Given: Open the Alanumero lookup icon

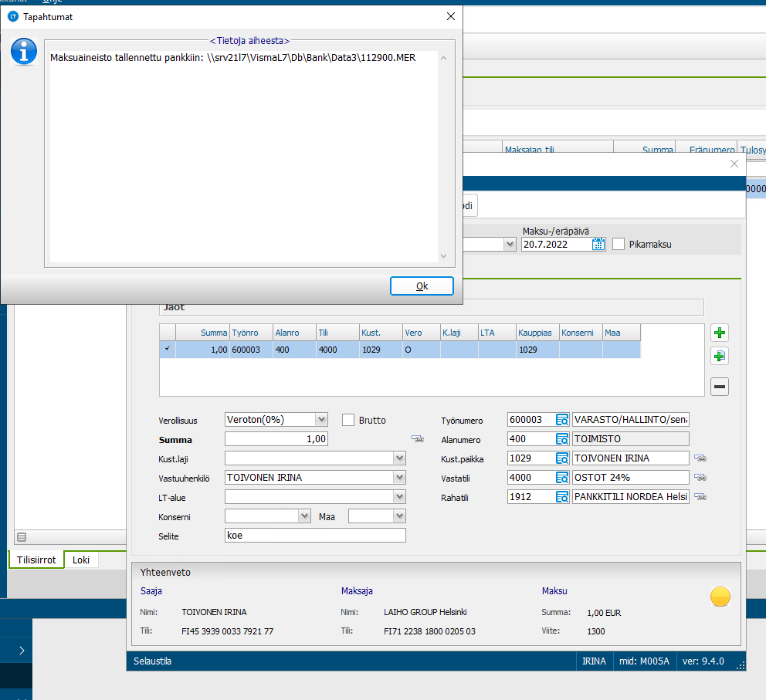Looking at the screenshot, I should (x=562, y=439).
